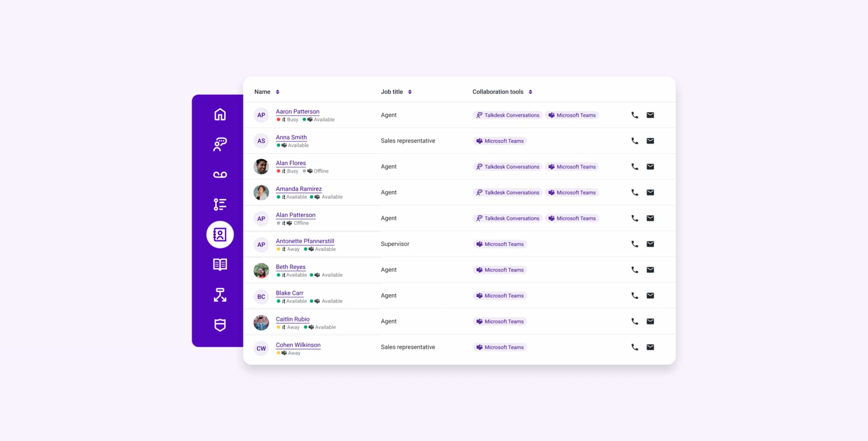Open the Conversations icon in sidebar
868x441 pixels.
pos(220,144)
